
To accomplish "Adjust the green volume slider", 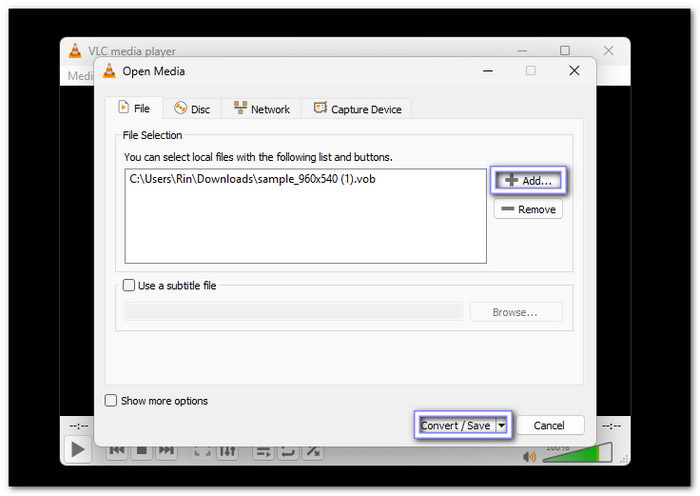I will pyautogui.click(x=578, y=453).
